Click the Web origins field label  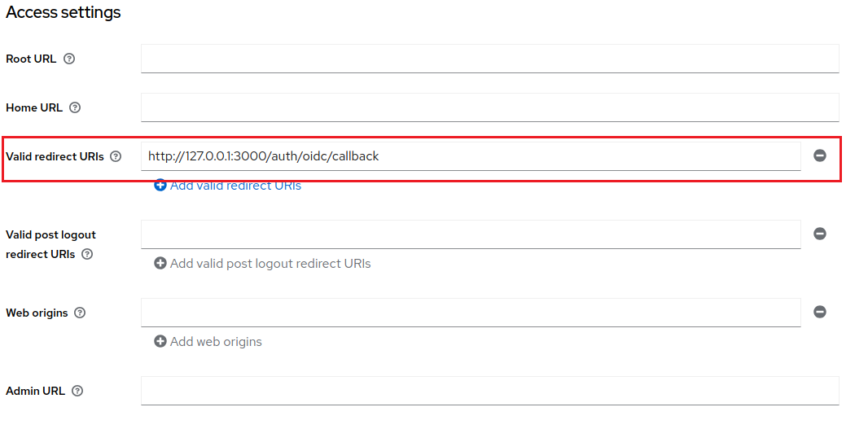click(37, 313)
